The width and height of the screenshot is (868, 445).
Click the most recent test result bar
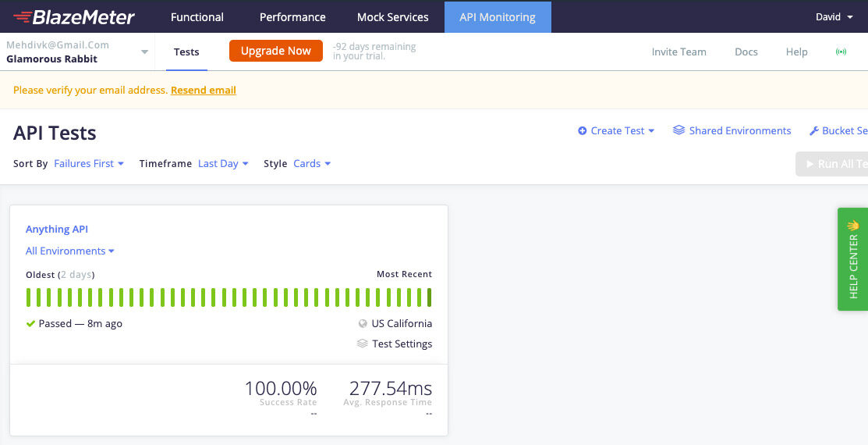[x=429, y=297]
